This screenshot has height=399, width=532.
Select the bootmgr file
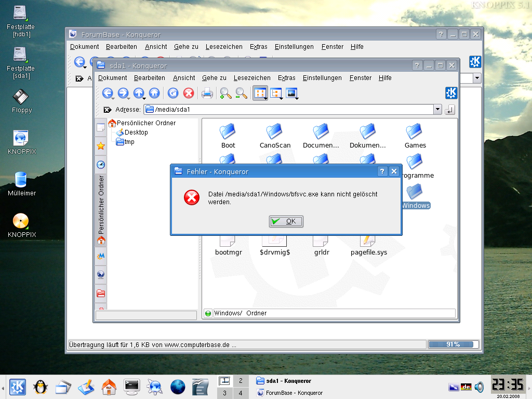click(229, 246)
